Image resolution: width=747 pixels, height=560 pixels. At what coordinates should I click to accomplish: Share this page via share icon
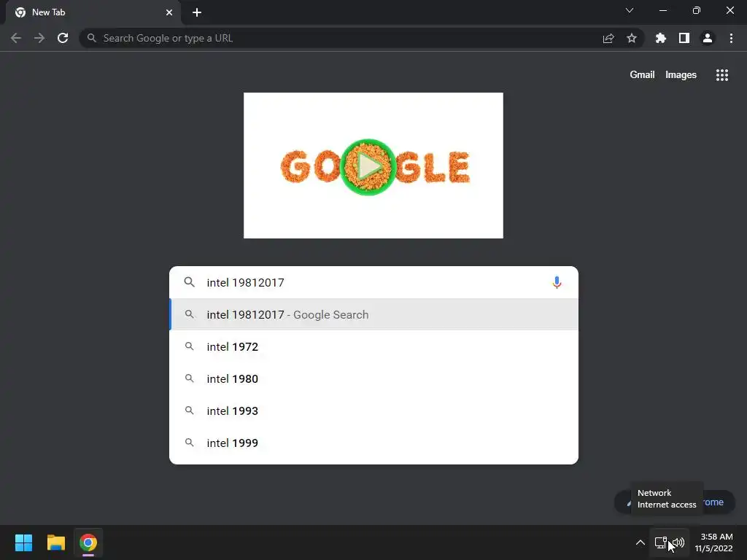point(608,38)
